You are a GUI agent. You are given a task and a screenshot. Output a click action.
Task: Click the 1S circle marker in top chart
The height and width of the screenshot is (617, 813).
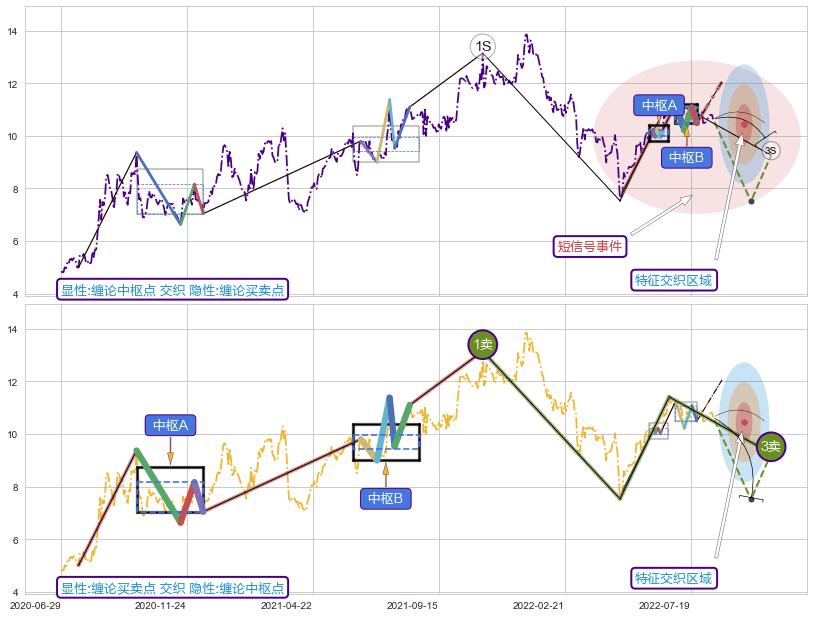(483, 46)
